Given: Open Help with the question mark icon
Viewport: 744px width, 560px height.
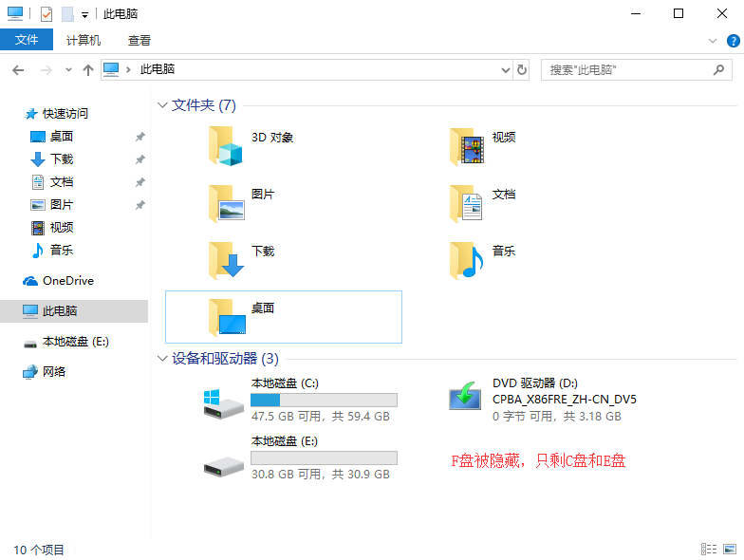Looking at the screenshot, I should pos(733,41).
